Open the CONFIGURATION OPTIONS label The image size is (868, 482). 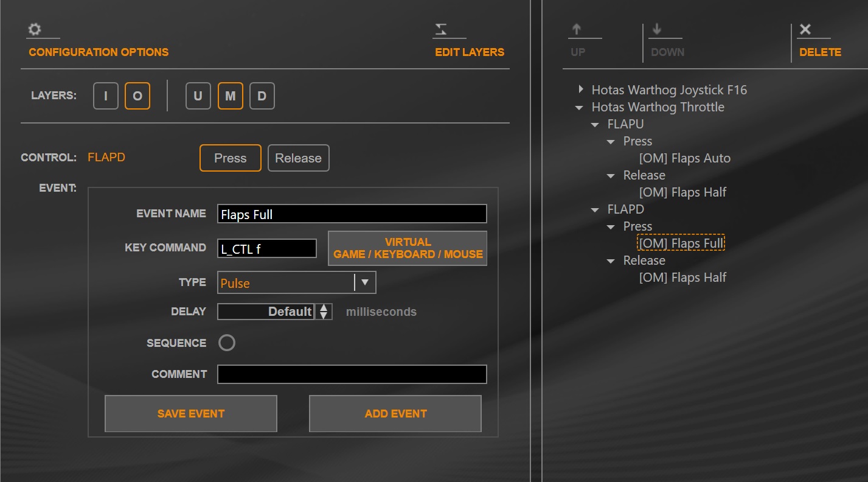99,52
